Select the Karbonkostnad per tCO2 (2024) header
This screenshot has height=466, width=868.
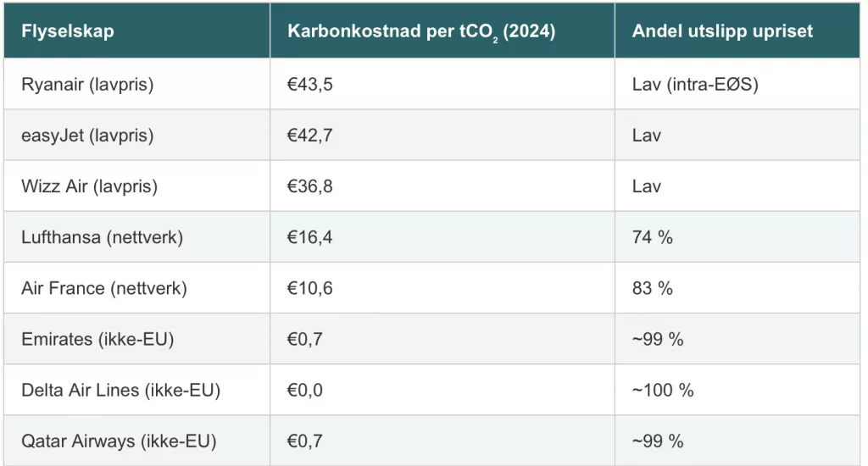tap(421, 31)
